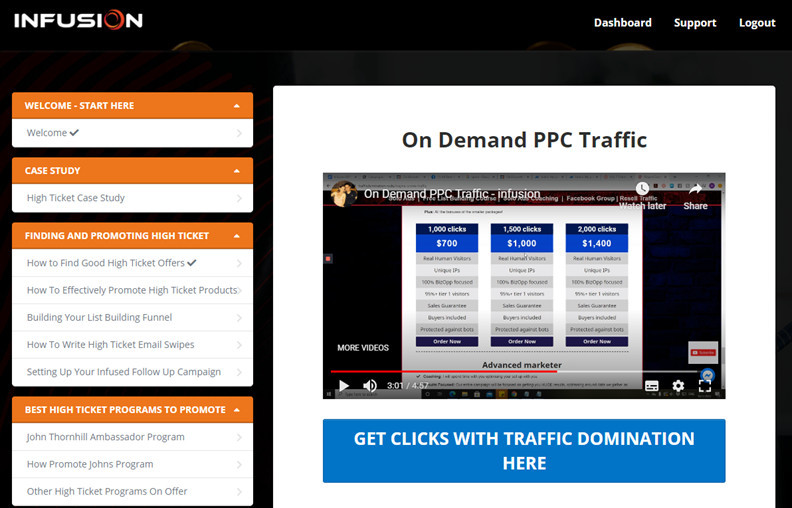This screenshot has height=508, width=792.
Task: Collapse the Case Study section
Action: 132,171
